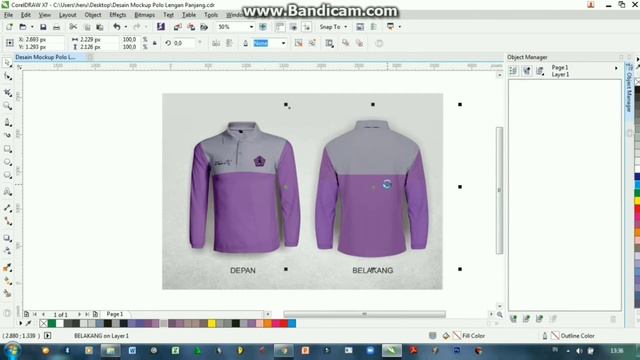Toggle Edit Across Layers in Object Manager

(527, 71)
